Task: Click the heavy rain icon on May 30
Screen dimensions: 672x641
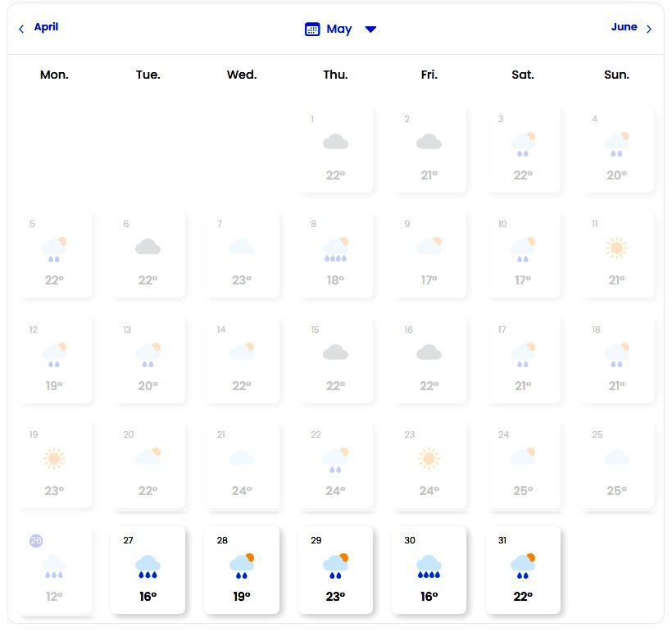Action: [x=429, y=566]
